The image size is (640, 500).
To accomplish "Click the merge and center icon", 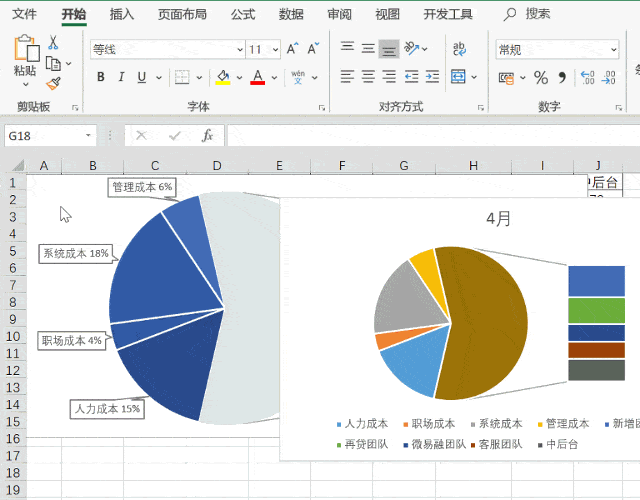I will [x=458, y=76].
